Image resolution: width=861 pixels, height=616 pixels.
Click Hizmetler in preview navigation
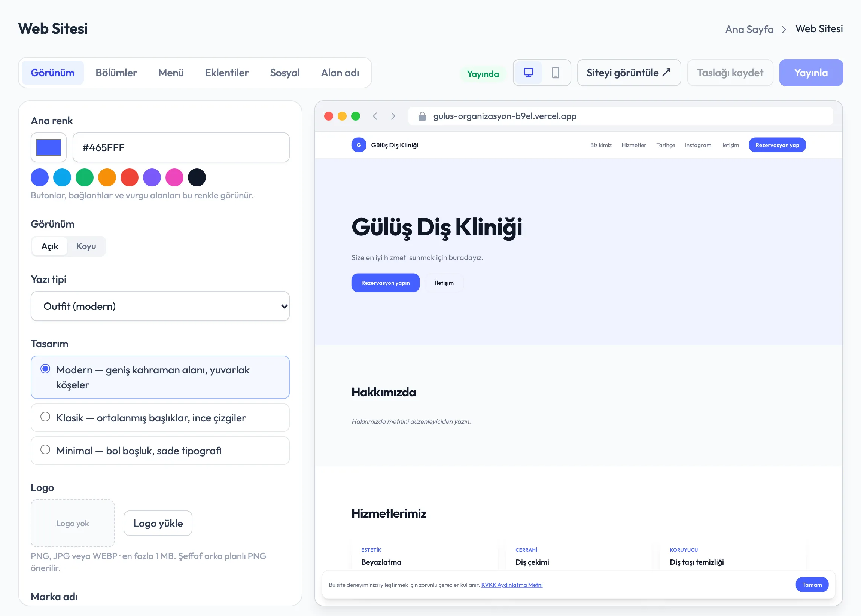[x=634, y=145]
